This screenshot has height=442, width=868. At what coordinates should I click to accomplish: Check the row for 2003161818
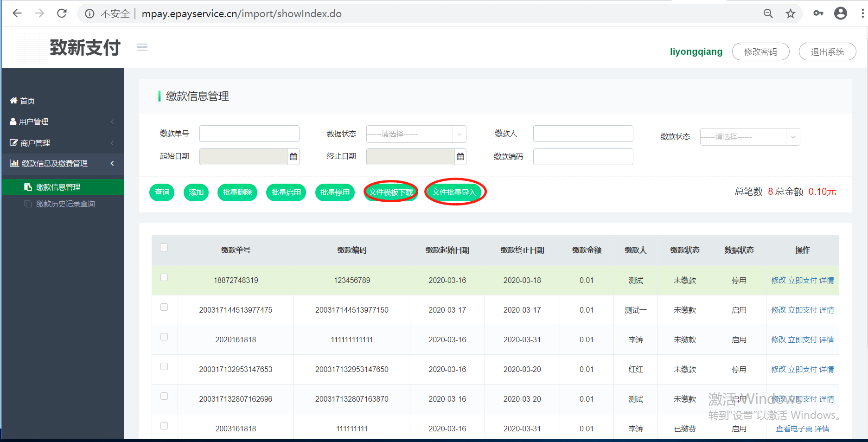(164, 426)
